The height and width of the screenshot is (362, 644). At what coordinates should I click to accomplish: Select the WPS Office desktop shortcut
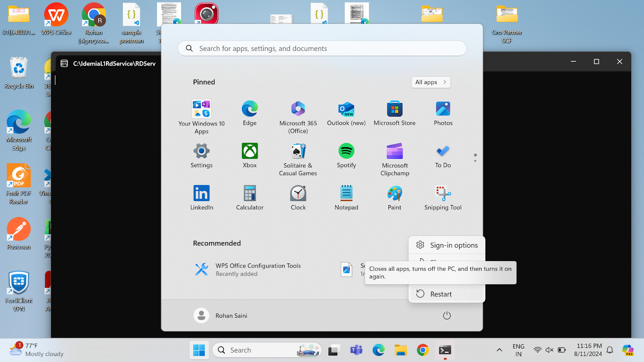click(x=56, y=19)
